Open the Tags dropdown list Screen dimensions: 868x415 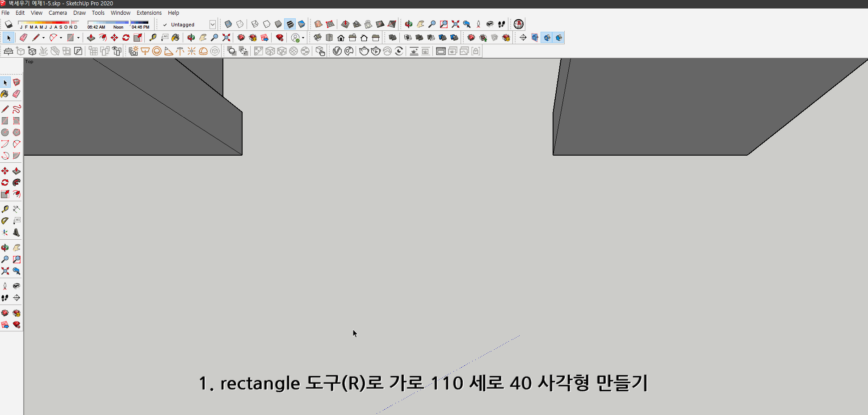coord(213,25)
